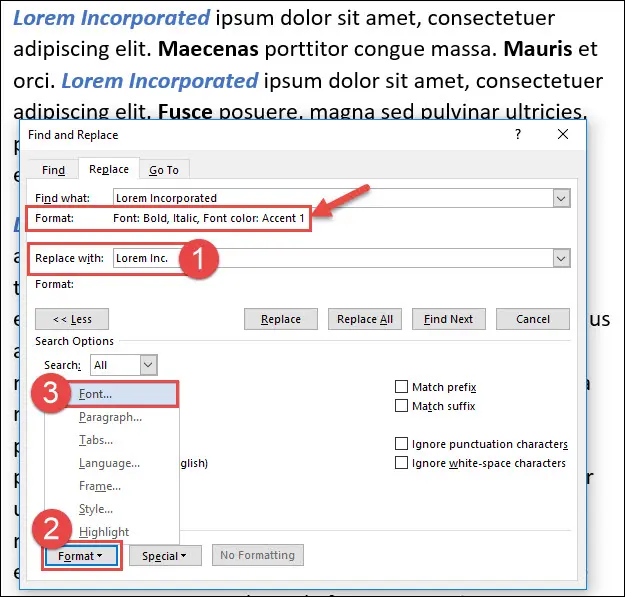The height and width of the screenshot is (597, 625).
Task: Click the Replace All button
Action: pos(365,319)
